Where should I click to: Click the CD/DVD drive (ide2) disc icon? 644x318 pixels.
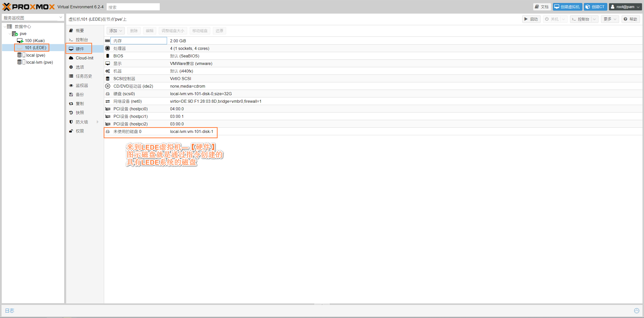coord(108,86)
